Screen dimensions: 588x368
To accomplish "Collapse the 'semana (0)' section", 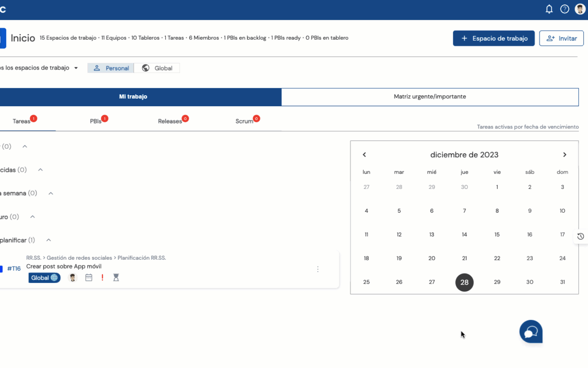I will pos(51,193).
